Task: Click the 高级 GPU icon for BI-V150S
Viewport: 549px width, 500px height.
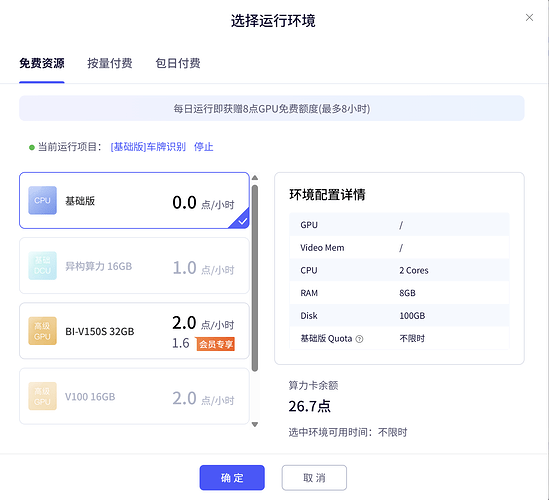Action: tap(42, 331)
